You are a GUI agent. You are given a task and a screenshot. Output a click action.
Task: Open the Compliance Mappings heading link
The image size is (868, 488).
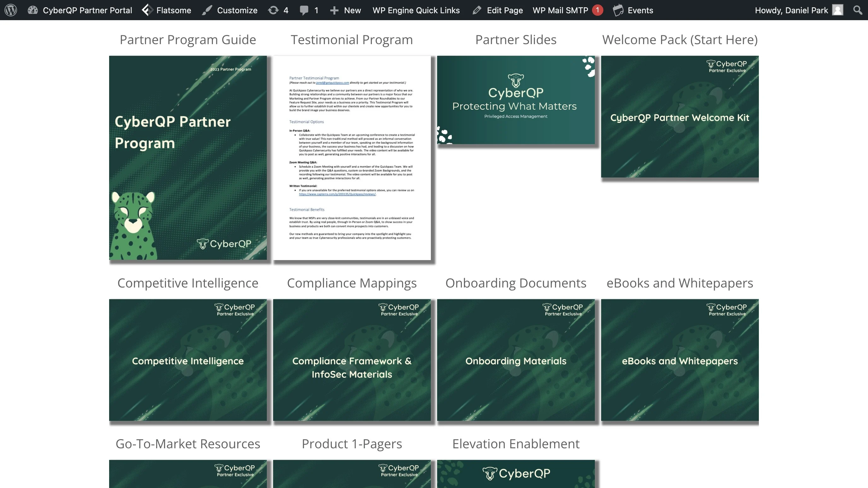click(352, 283)
